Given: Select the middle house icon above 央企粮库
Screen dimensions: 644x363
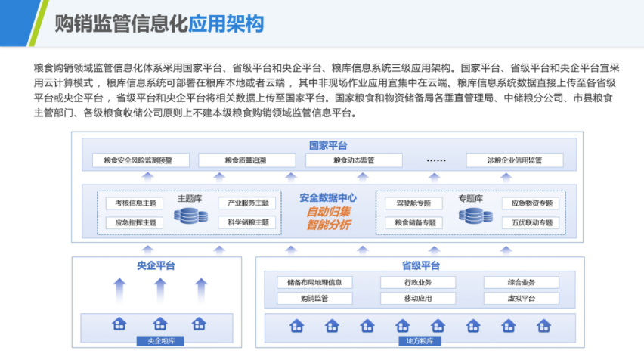Looking at the screenshot, I should [159, 324].
